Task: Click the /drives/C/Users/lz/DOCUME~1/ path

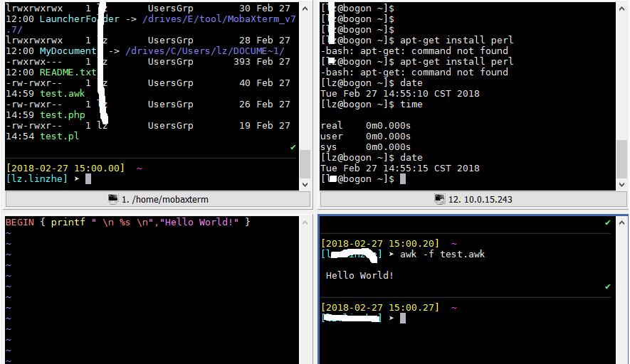Action: (x=205, y=51)
